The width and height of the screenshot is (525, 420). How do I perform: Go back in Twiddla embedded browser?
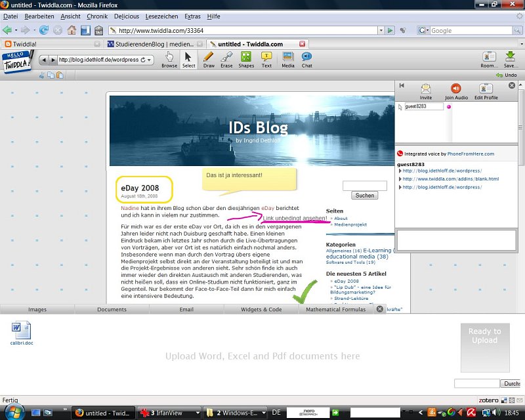(43, 60)
